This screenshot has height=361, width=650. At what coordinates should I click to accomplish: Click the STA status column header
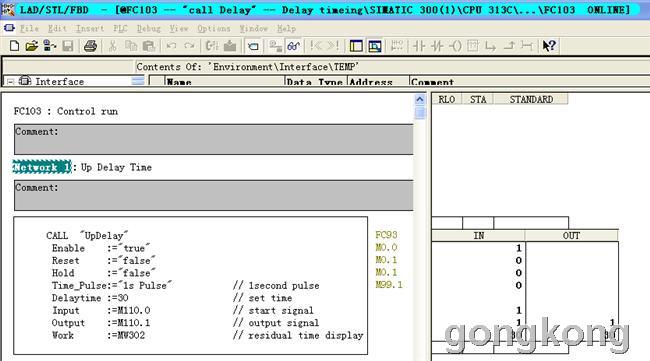pyautogui.click(x=478, y=99)
